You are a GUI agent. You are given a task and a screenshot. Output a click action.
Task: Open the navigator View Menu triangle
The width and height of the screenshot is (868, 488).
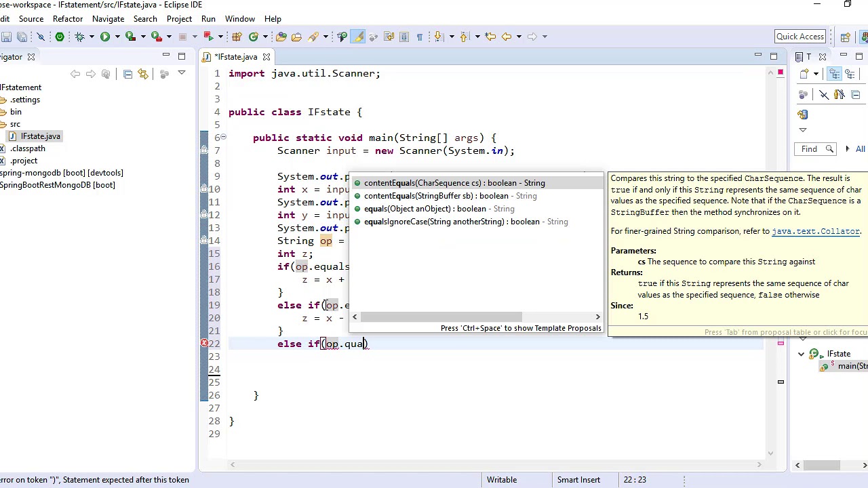181,73
